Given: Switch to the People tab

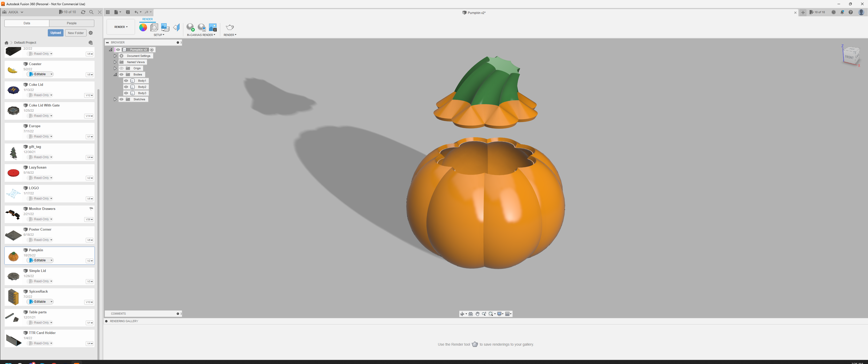Looking at the screenshot, I should 72,23.
